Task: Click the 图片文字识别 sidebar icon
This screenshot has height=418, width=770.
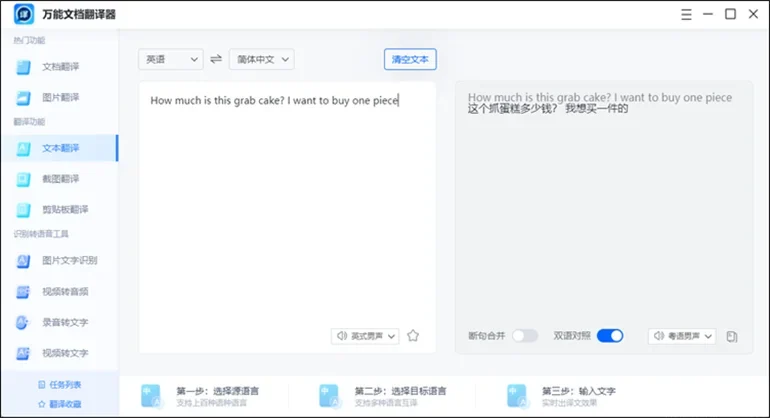Action: (x=23, y=261)
